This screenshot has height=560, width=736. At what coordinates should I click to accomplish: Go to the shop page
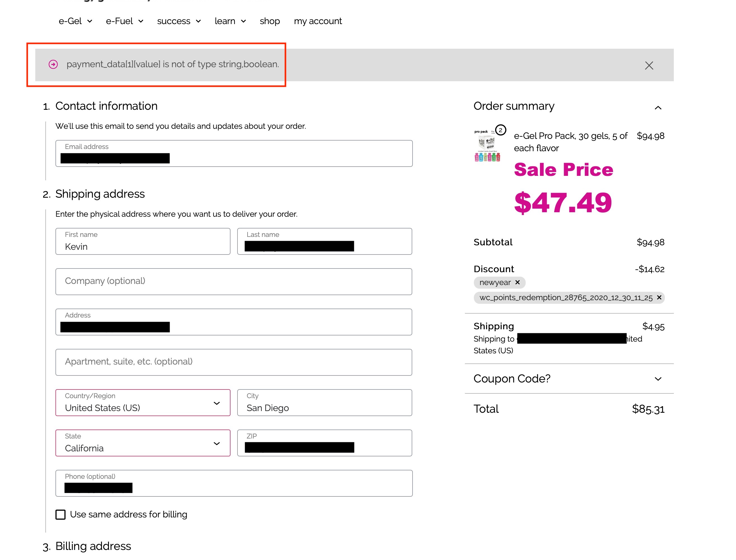[x=270, y=21]
